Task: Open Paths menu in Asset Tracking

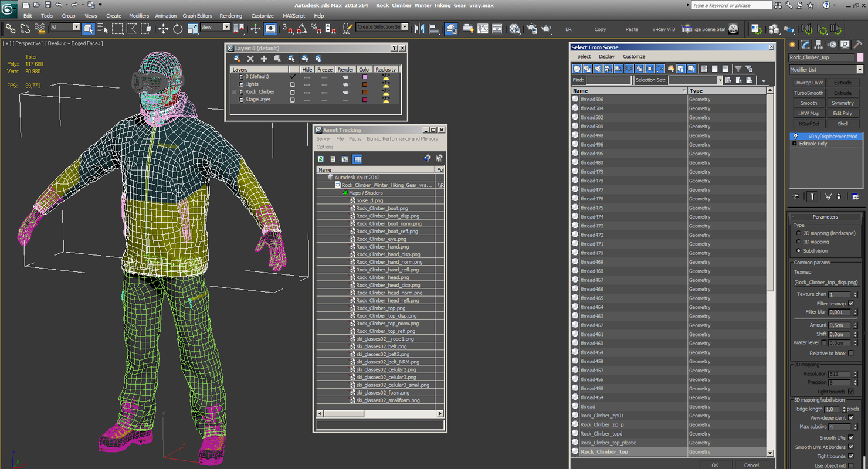Action: click(355, 139)
